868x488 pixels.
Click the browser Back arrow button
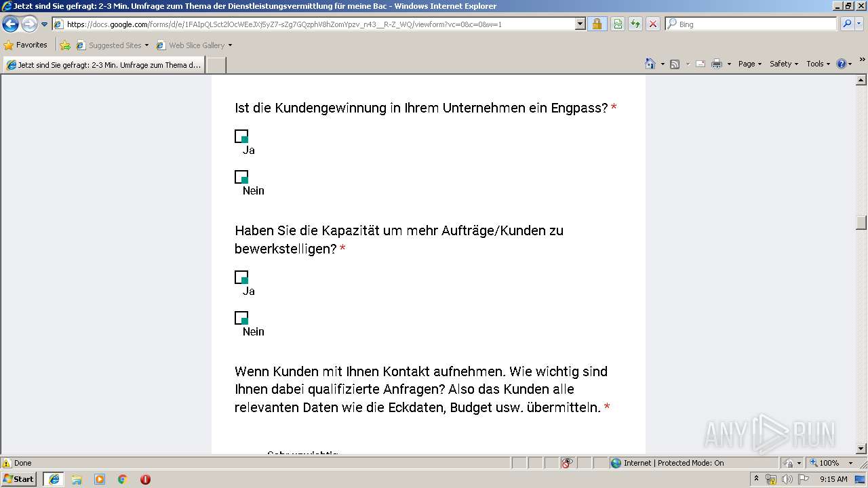10,24
